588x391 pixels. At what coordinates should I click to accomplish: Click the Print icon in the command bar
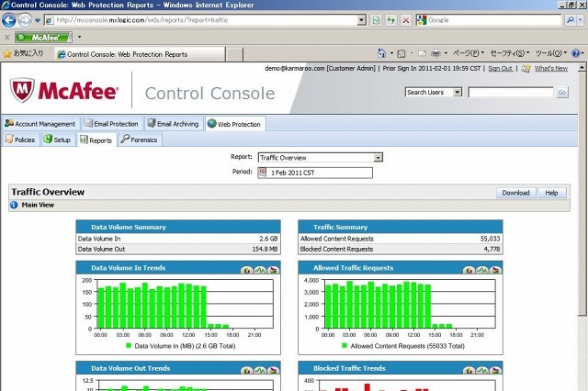[x=435, y=53]
